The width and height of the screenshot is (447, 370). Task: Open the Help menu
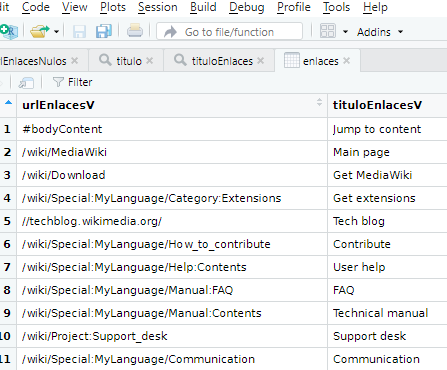pos(375,7)
